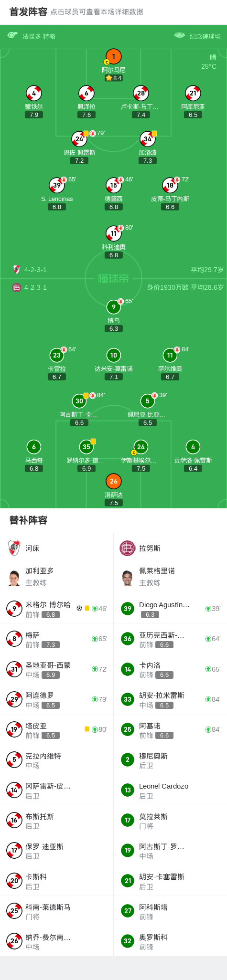Click the Lanús club crest icon
Screen dimensions: 227x980
(127, 548)
